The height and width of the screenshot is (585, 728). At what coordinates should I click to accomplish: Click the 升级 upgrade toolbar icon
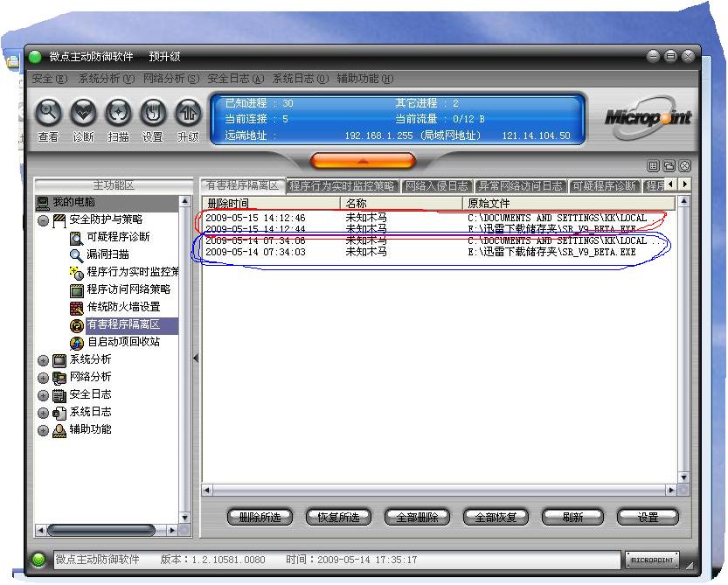(188, 113)
